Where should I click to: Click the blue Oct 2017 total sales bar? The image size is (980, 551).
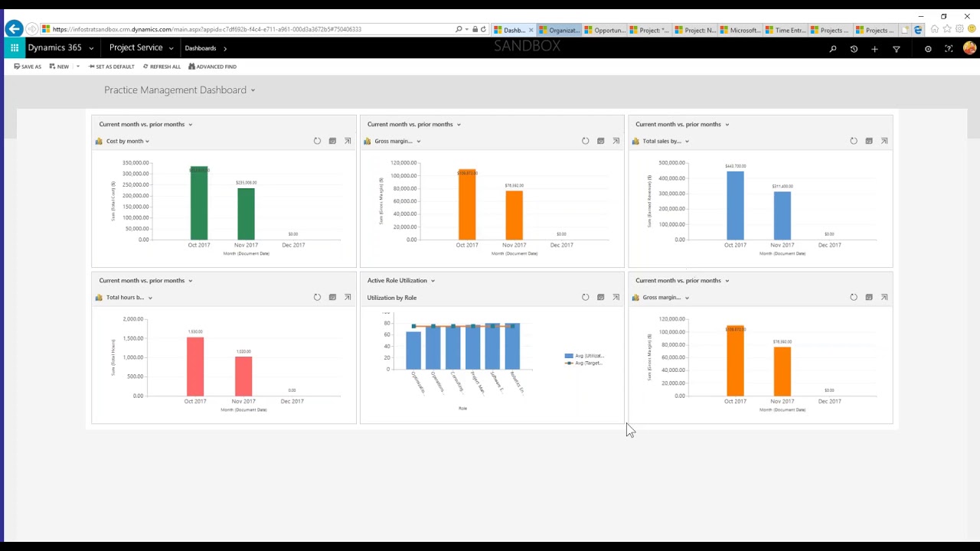735,205
